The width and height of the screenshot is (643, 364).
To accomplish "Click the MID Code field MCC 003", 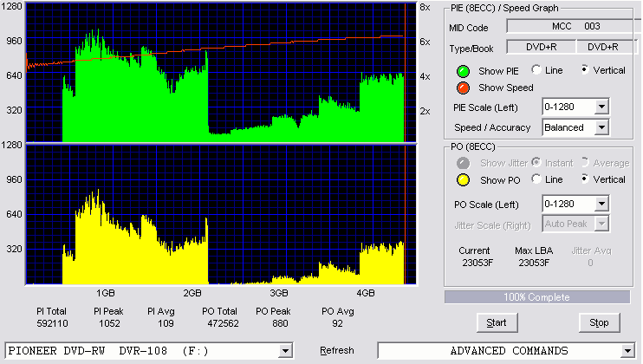I will tap(575, 26).
